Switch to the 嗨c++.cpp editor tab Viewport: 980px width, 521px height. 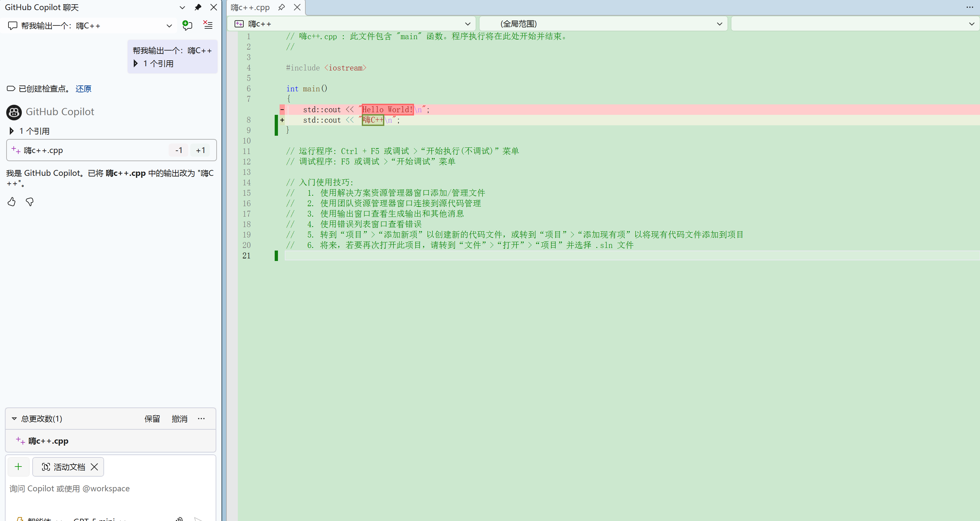[x=250, y=7]
